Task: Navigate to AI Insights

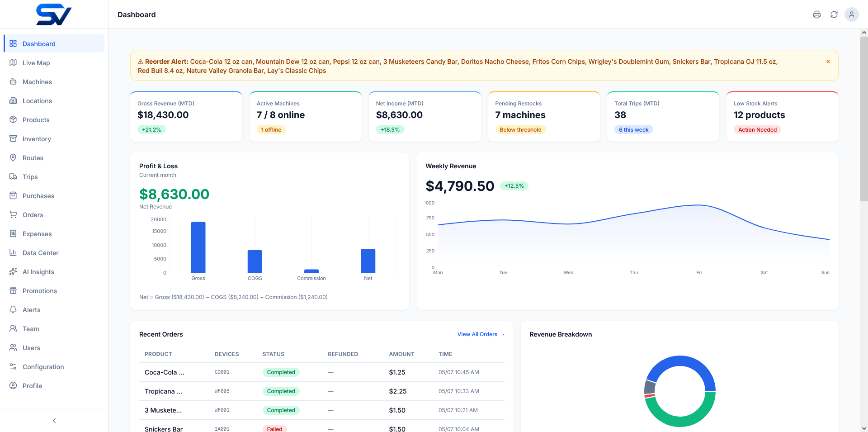Action: coord(54,271)
